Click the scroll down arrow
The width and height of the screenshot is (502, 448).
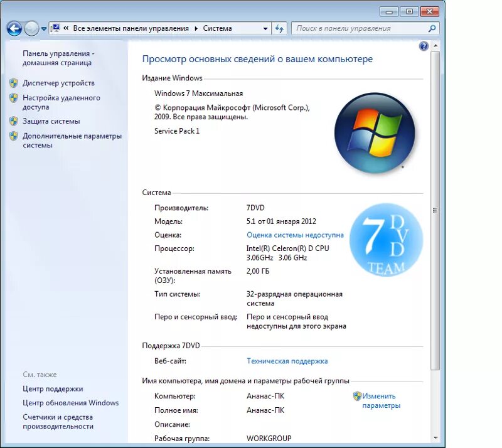[435, 438]
